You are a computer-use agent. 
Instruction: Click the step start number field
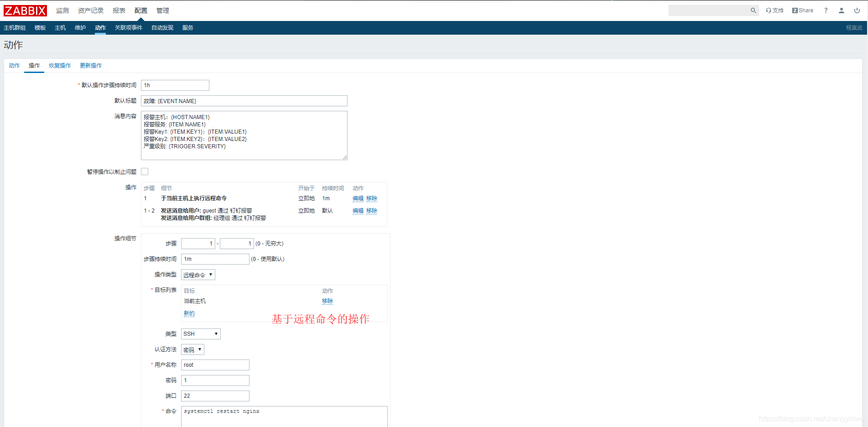(198, 244)
